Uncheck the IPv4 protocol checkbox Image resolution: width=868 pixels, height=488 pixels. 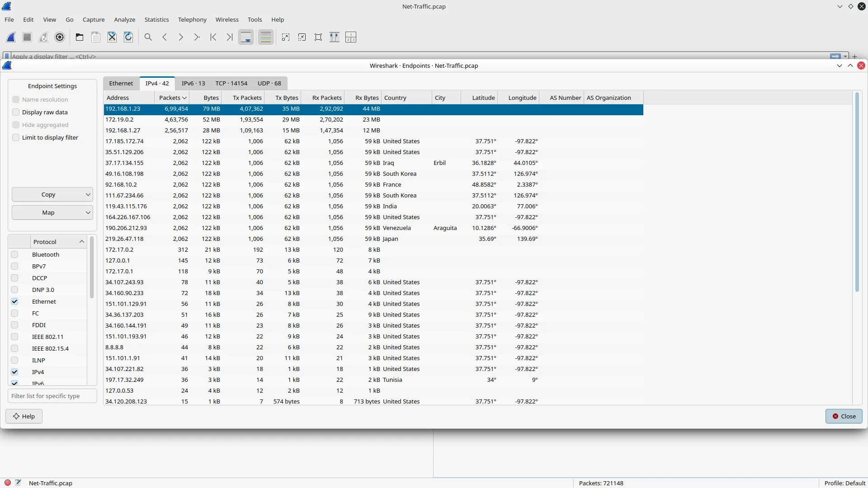[x=14, y=372]
